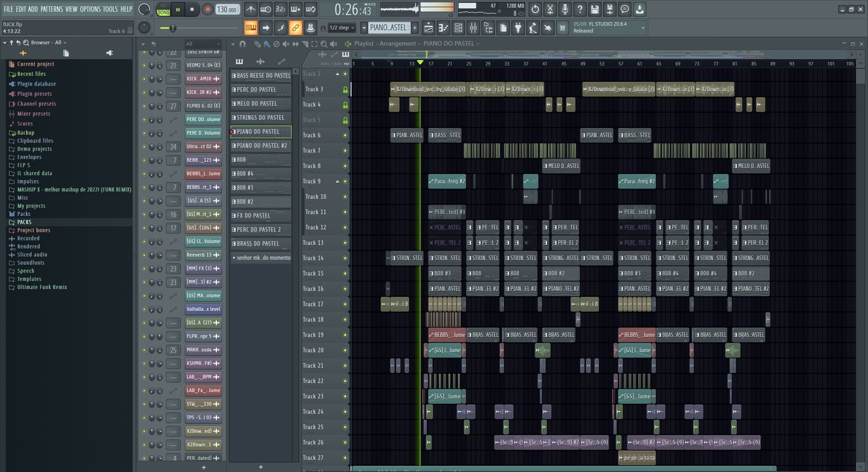This screenshot has width=868, height=472.
Task: Select the BRASS DO PASTEL pattern
Action: pos(261,244)
